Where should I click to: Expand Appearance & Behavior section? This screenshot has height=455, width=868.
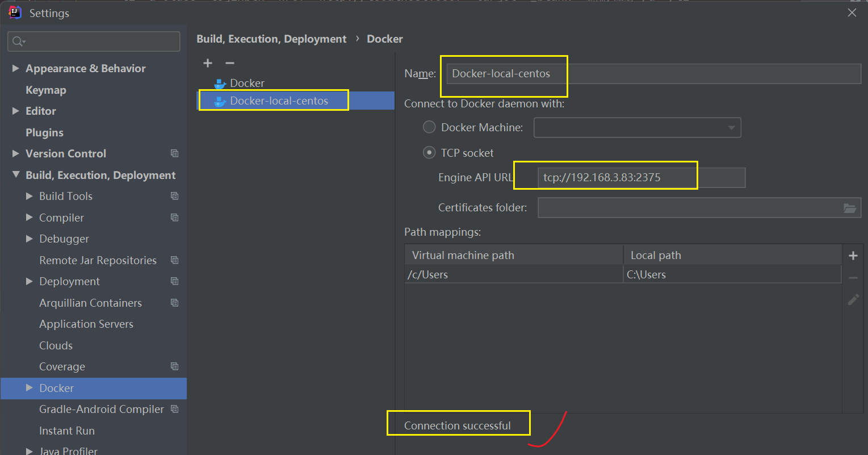[x=16, y=68]
